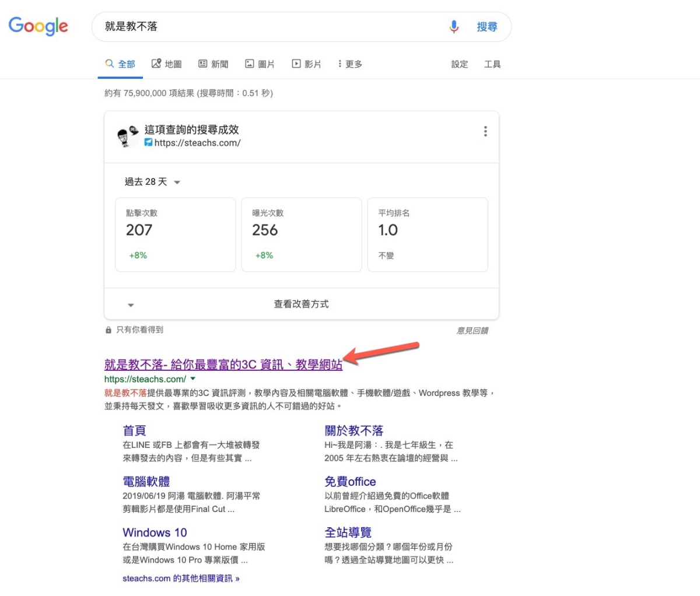This screenshot has width=700, height=596.
Task: Click the steachs site avatar in the performance card
Action: tap(128, 136)
